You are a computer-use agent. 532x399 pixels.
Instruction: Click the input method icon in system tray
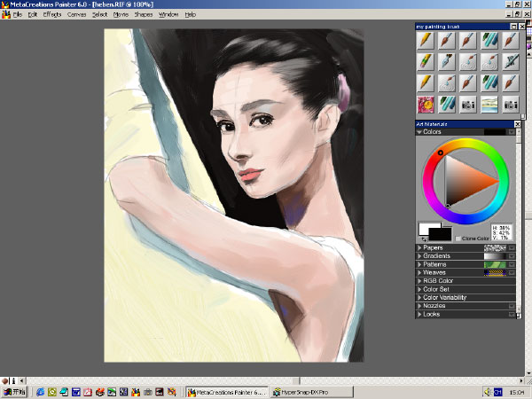pyautogui.click(x=497, y=392)
